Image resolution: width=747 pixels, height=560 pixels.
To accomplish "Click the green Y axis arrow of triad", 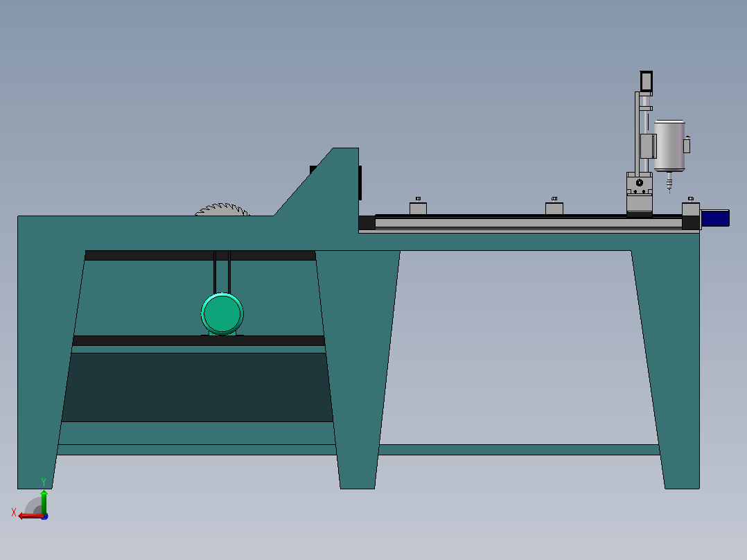I will (x=44, y=502).
